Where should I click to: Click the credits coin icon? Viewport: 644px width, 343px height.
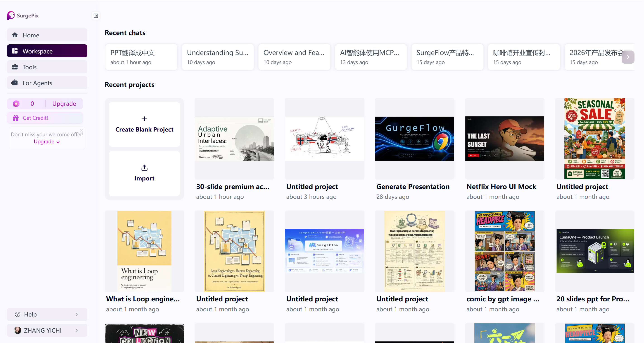pyautogui.click(x=16, y=103)
